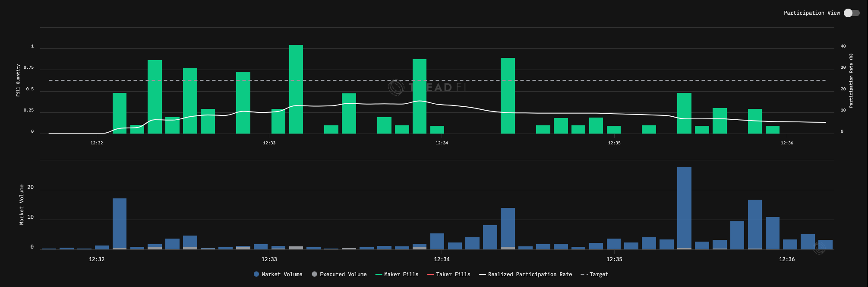Click the Executed Volume legend gray dot
The height and width of the screenshot is (287, 868).
coord(314,274)
